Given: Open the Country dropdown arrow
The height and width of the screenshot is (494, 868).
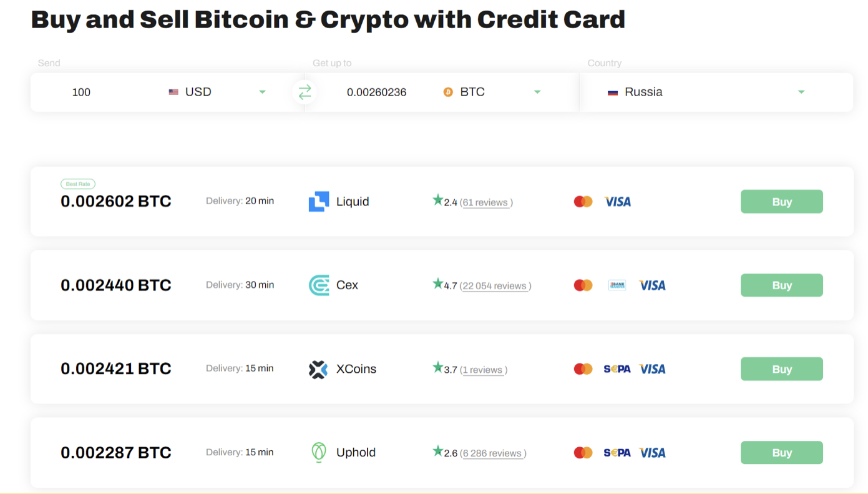Looking at the screenshot, I should [x=801, y=92].
